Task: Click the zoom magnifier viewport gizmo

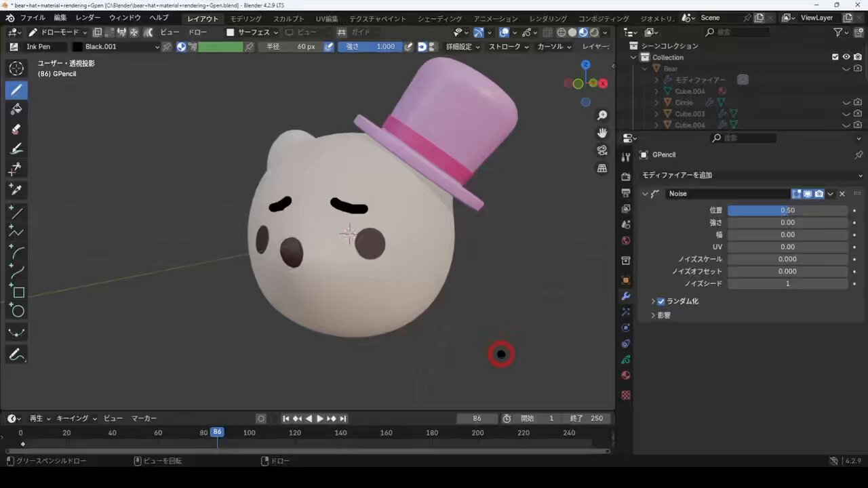Action: pyautogui.click(x=602, y=115)
